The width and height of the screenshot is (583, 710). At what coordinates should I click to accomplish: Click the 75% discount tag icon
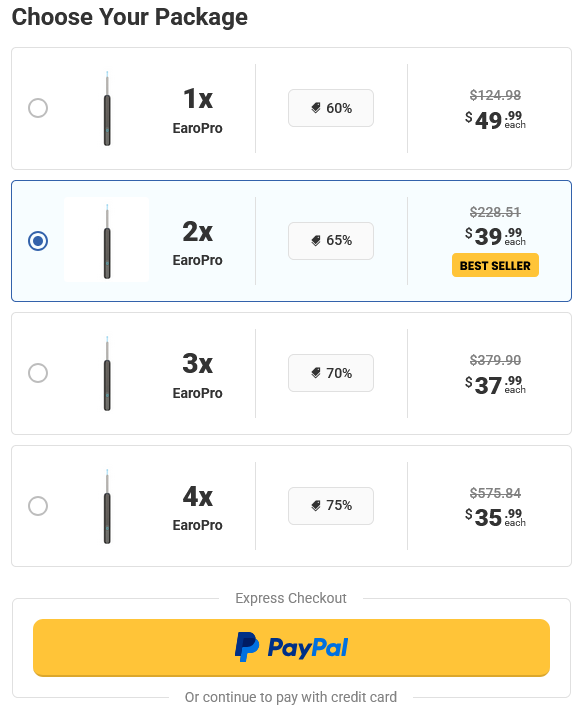[316, 505]
